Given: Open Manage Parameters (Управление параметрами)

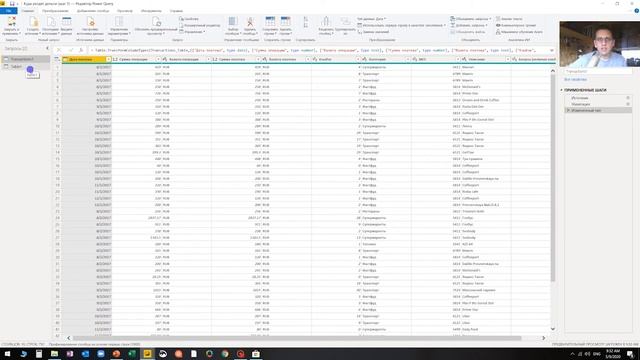Looking at the screenshot, I should tap(119, 25).
